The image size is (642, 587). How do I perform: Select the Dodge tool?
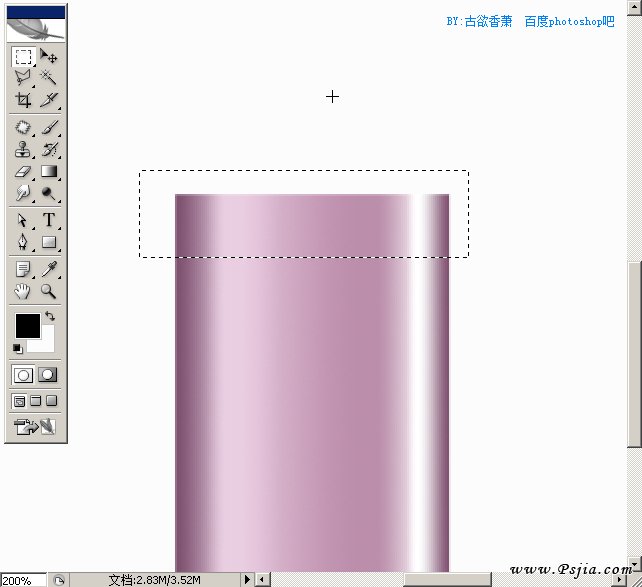tap(49, 193)
